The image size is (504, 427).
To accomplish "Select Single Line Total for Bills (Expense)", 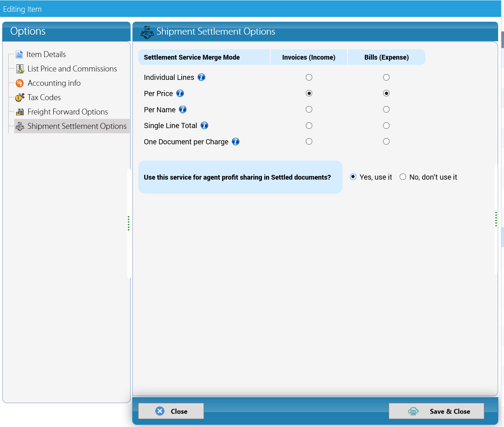I will [x=386, y=126].
